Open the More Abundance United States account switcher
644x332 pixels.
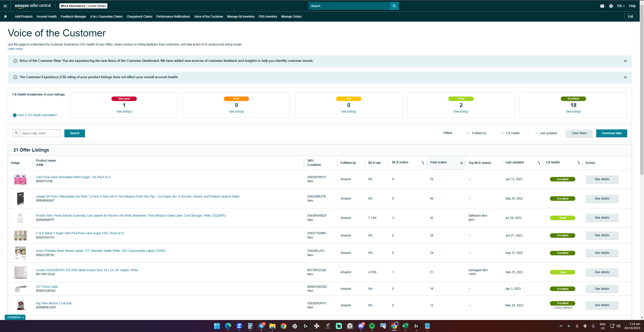[83, 6]
